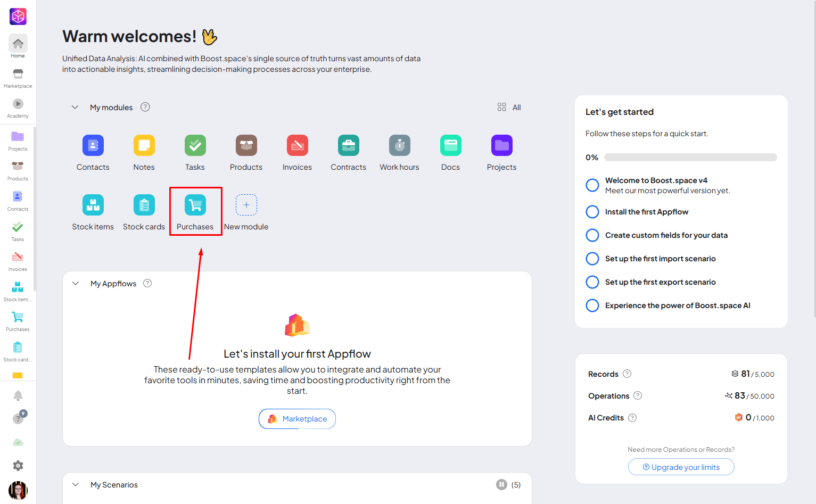Expand the My Scenarios section

[x=76, y=485]
